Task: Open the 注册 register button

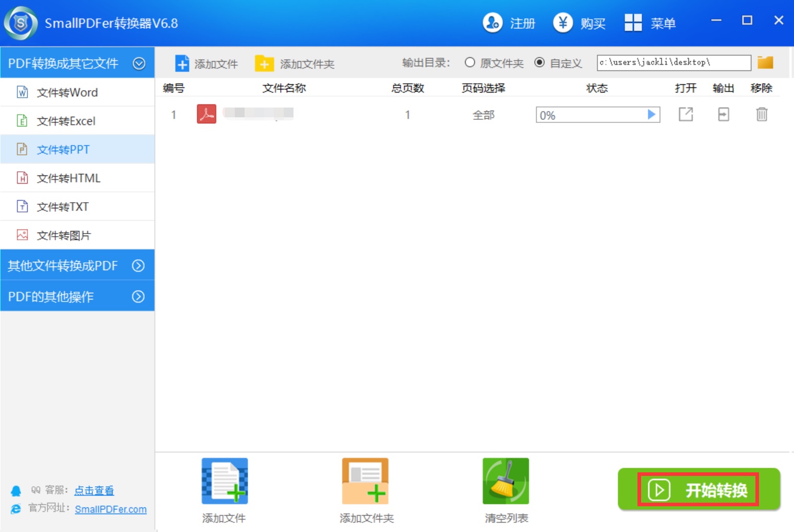Action: [x=509, y=23]
